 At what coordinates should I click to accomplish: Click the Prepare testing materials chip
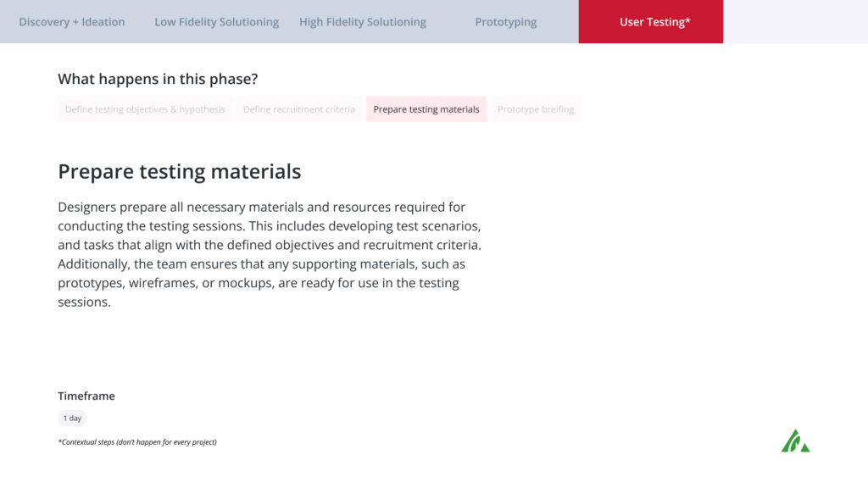pyautogui.click(x=426, y=109)
